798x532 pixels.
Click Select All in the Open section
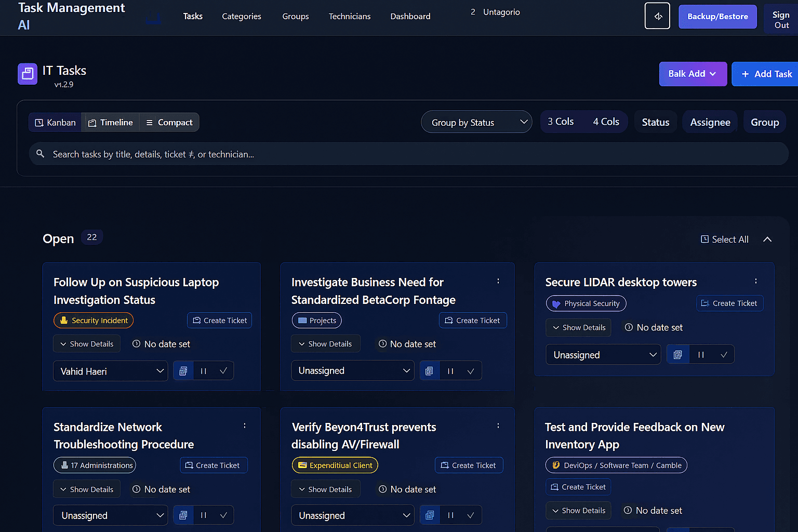(724, 239)
